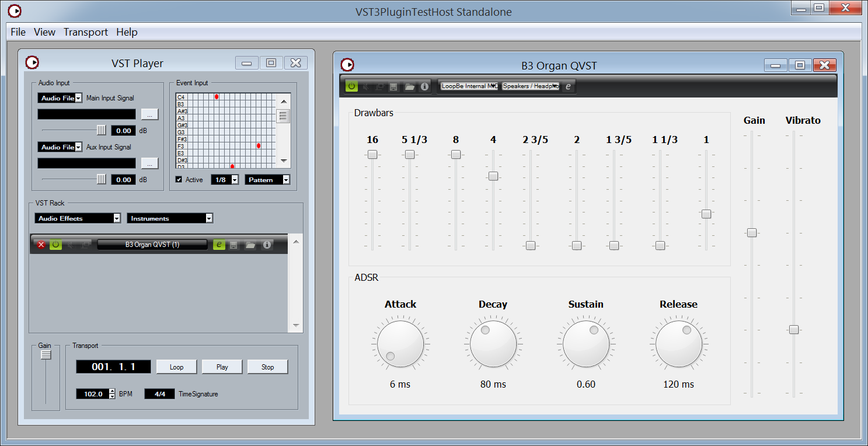Click routing icon on VST Rack plugin slot
Viewport: 868px width, 446px height.
85,245
